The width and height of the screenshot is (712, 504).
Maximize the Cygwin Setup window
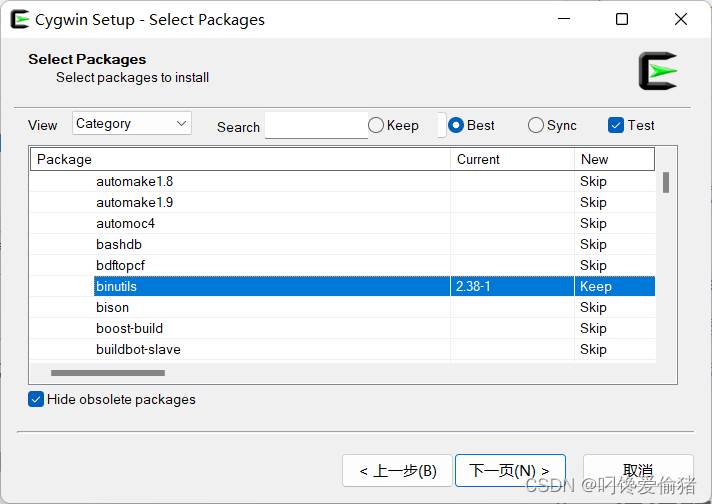tap(622, 19)
